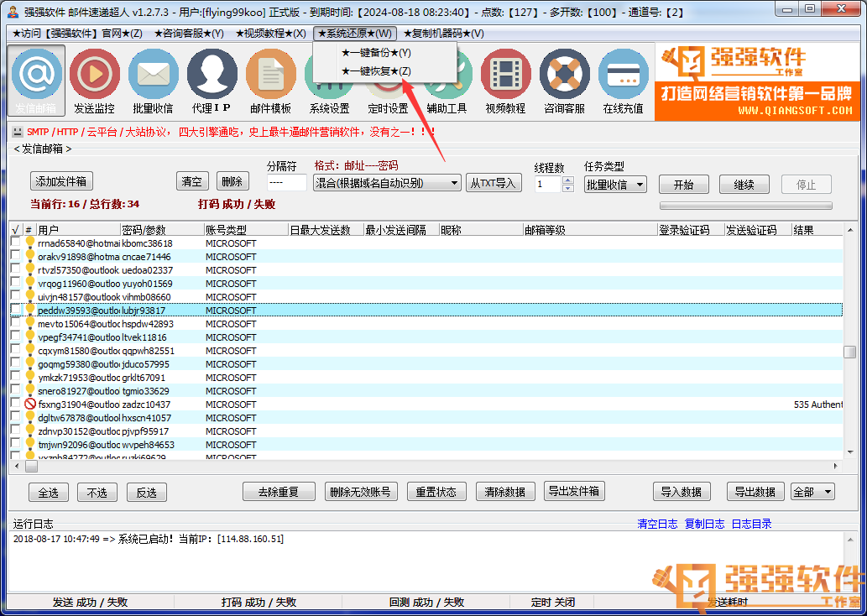
Task: Toggle the checkbox for peddw39593
Action: click(x=15, y=309)
